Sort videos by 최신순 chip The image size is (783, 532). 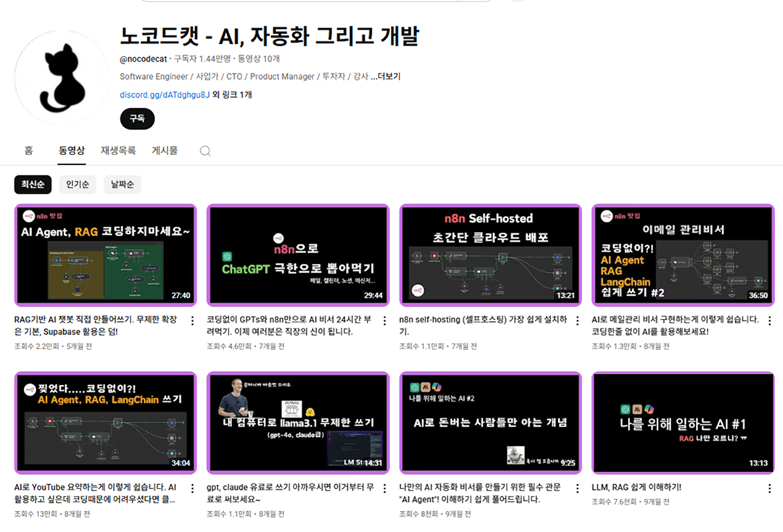pyautogui.click(x=33, y=185)
